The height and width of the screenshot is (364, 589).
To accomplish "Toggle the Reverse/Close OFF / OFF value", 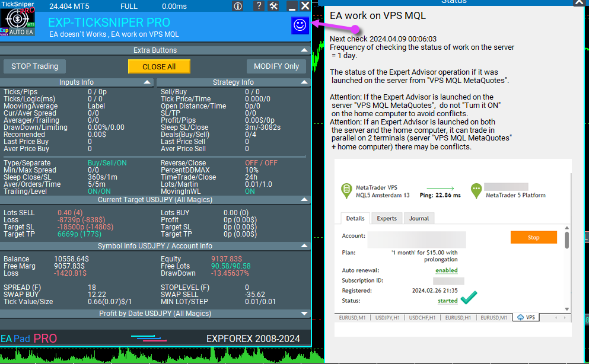I will pos(261,163).
